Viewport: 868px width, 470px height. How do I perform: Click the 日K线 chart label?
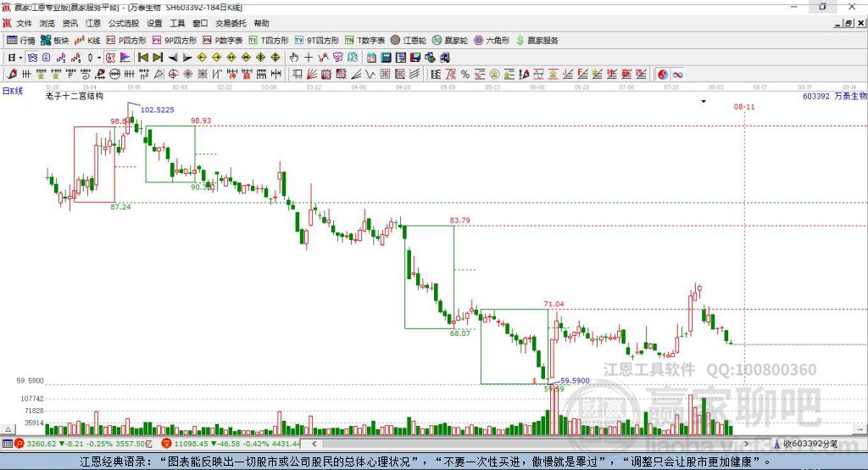[13, 91]
